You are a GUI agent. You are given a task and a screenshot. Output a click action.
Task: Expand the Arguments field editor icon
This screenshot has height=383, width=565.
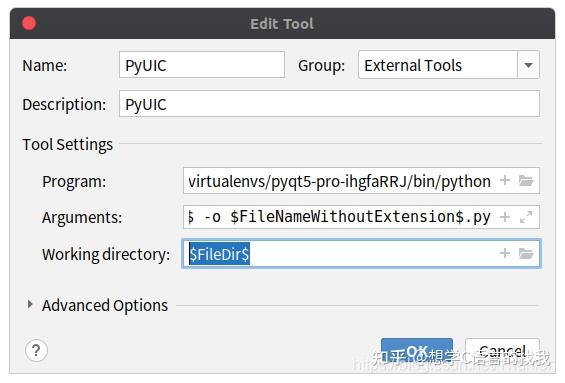click(526, 217)
